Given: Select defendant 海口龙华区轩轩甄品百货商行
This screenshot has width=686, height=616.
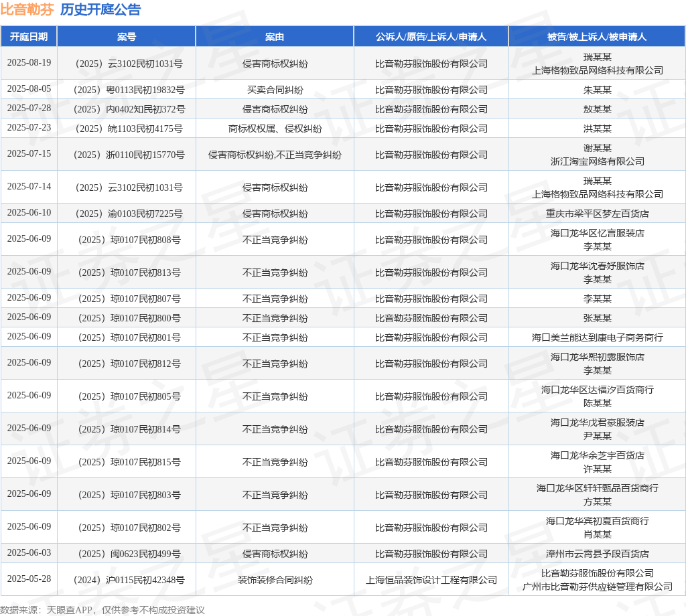Looking at the screenshot, I should coord(597,488).
